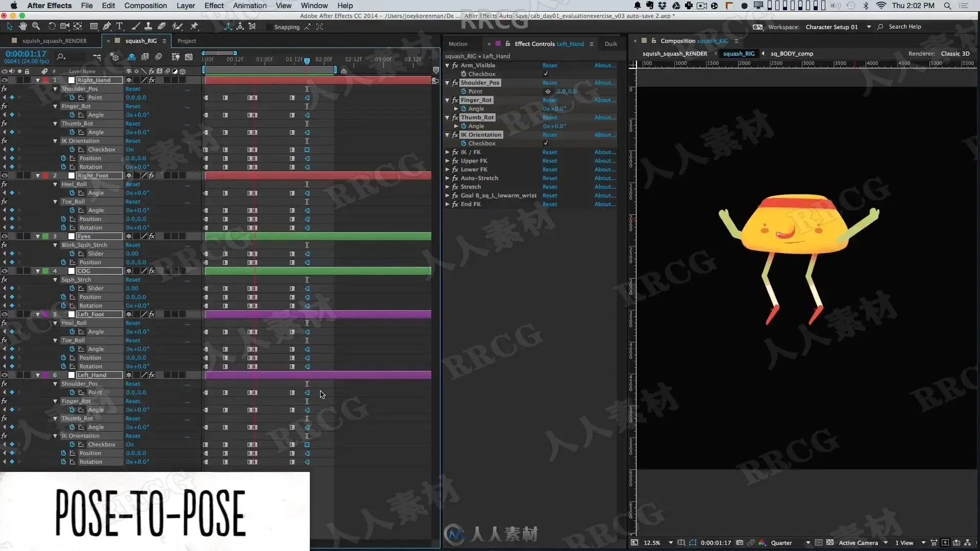Enable motion blur switch in timeline header

click(158, 57)
